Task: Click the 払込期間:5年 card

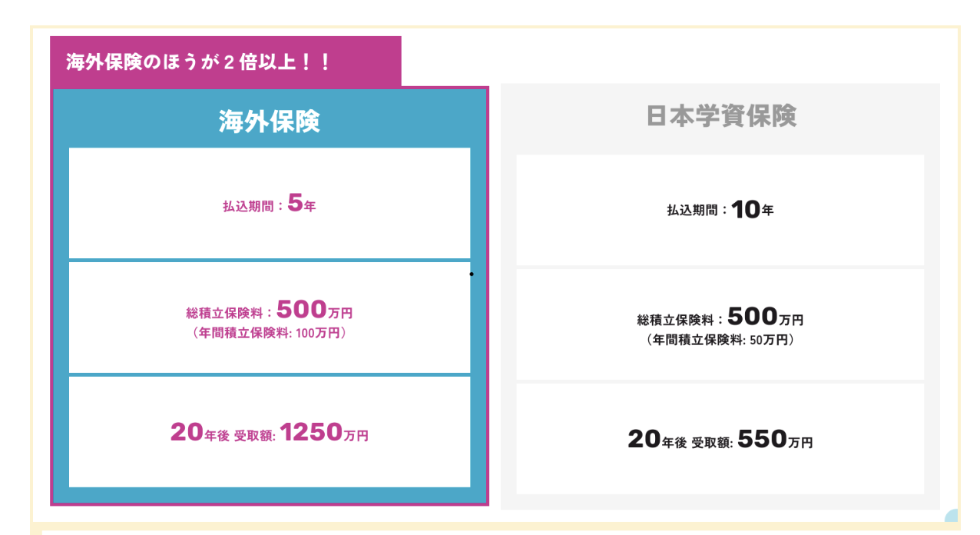Action: (x=270, y=203)
